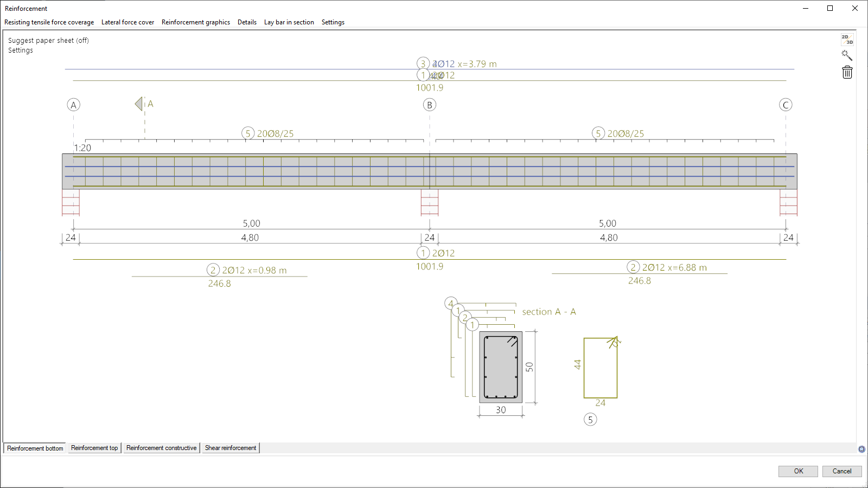Open the Settings menu in menu bar
The height and width of the screenshot is (488, 868).
[333, 22]
